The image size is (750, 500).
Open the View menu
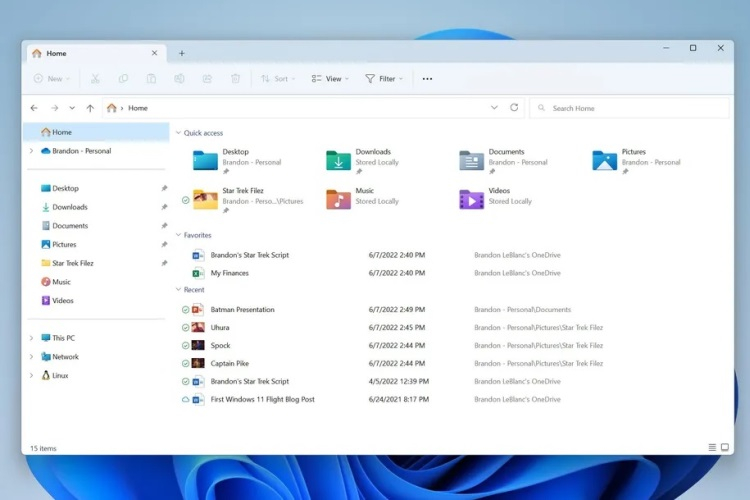pyautogui.click(x=329, y=78)
